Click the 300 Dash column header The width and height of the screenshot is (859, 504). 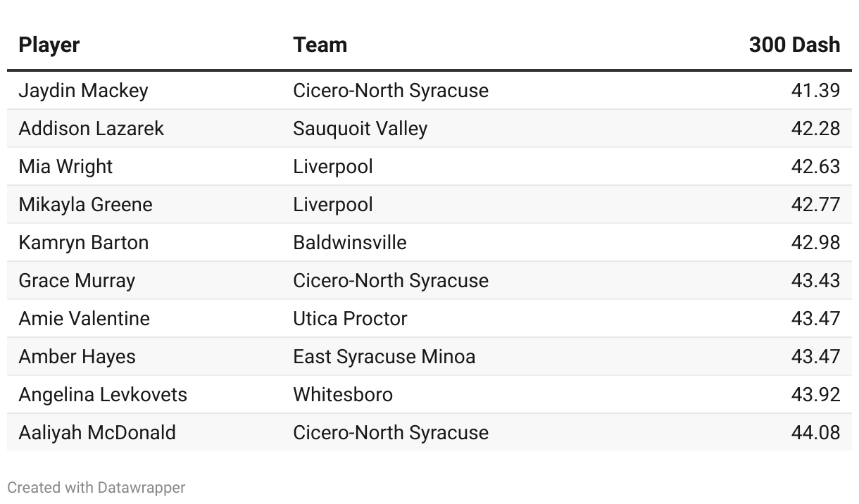click(794, 45)
